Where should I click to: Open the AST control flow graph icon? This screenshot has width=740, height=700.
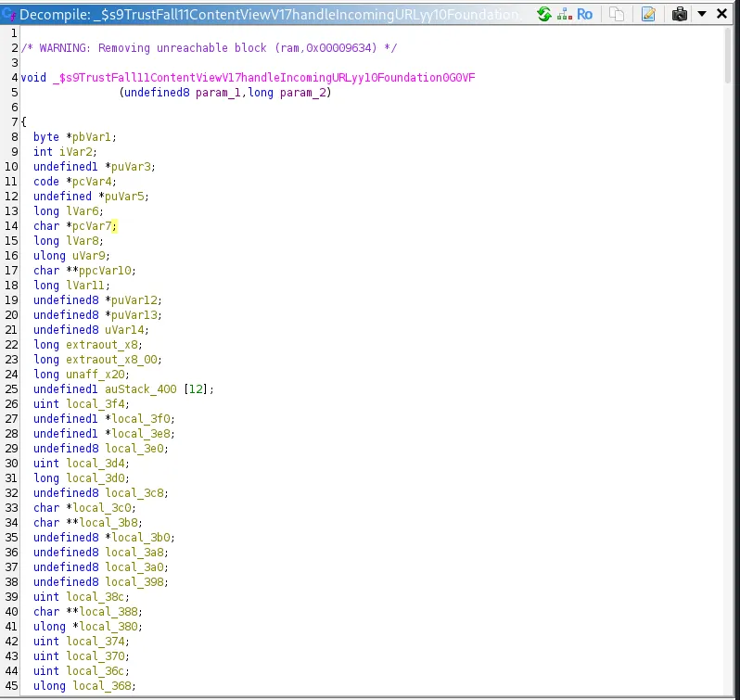(565, 14)
